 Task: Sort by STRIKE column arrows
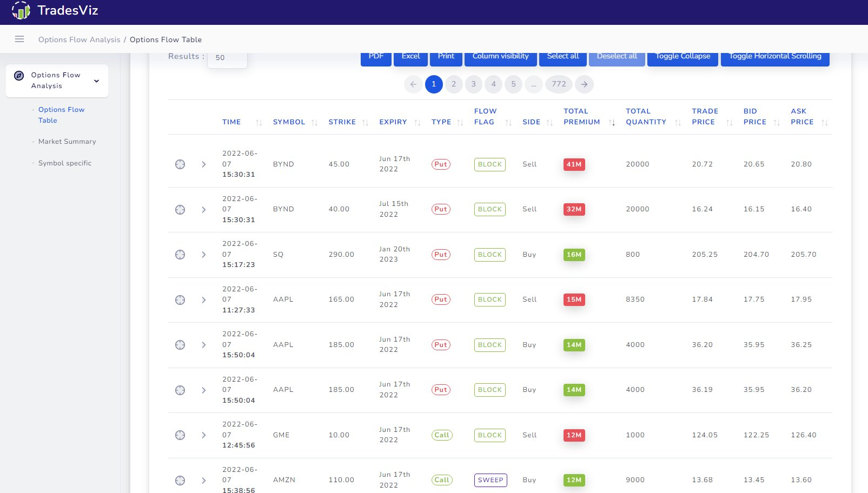coord(366,123)
